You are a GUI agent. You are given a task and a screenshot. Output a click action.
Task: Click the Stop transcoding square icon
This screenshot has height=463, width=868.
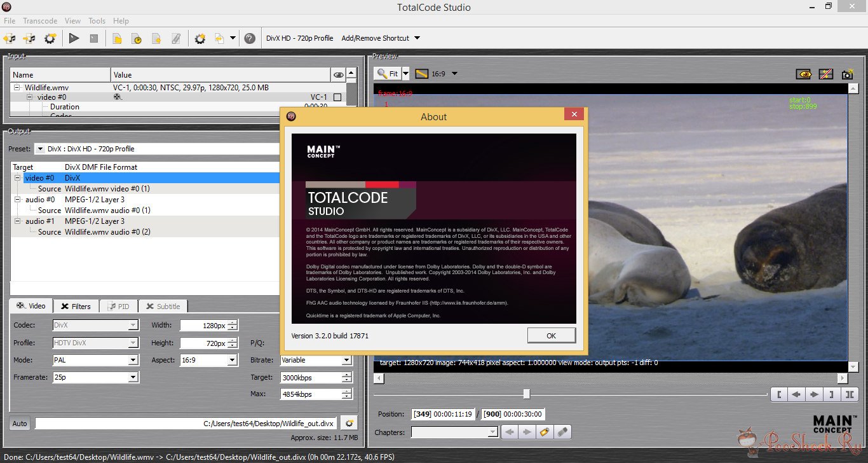[94, 38]
